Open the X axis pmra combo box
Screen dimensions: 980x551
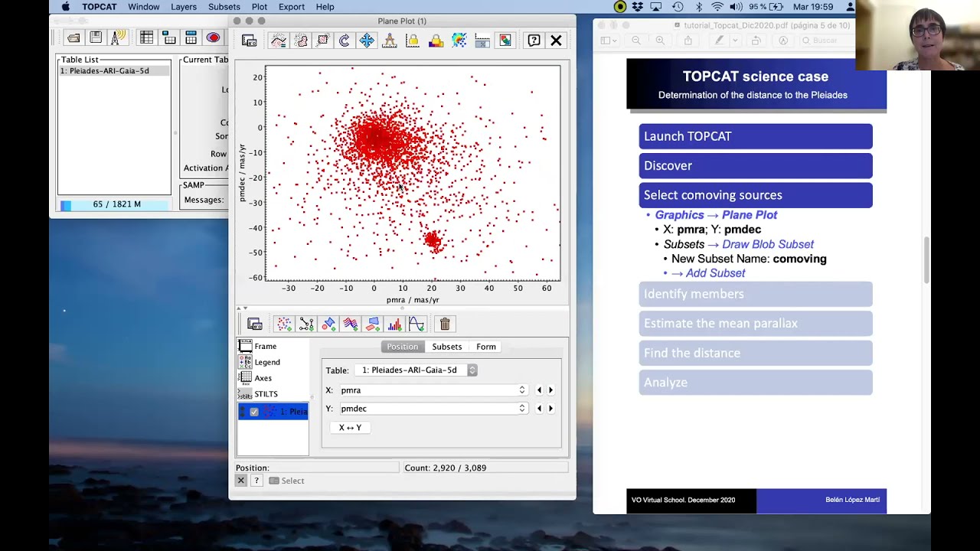433,390
